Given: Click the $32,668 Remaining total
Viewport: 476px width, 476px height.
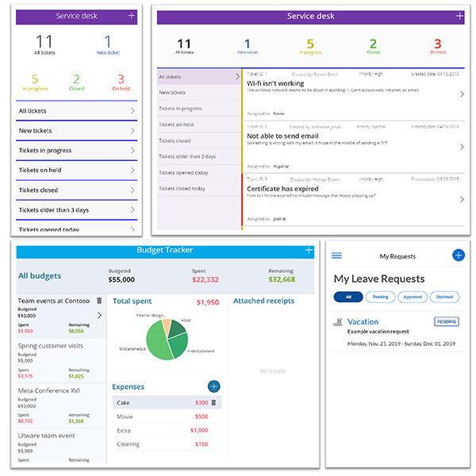Looking at the screenshot, I should (282, 279).
